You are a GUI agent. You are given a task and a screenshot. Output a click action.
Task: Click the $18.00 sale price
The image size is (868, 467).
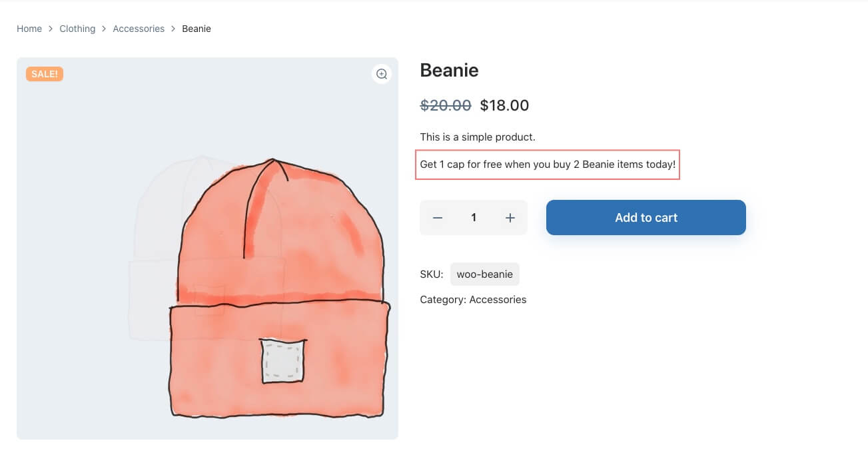pos(504,105)
